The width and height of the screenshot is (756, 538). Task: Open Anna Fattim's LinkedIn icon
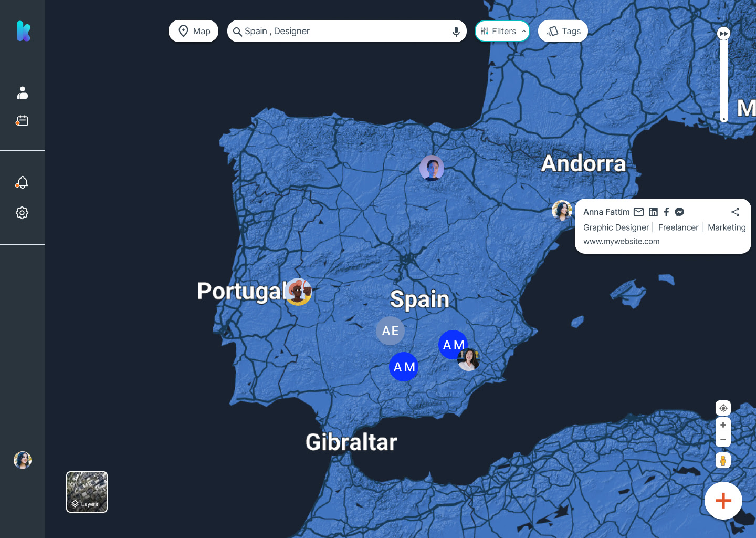click(653, 212)
